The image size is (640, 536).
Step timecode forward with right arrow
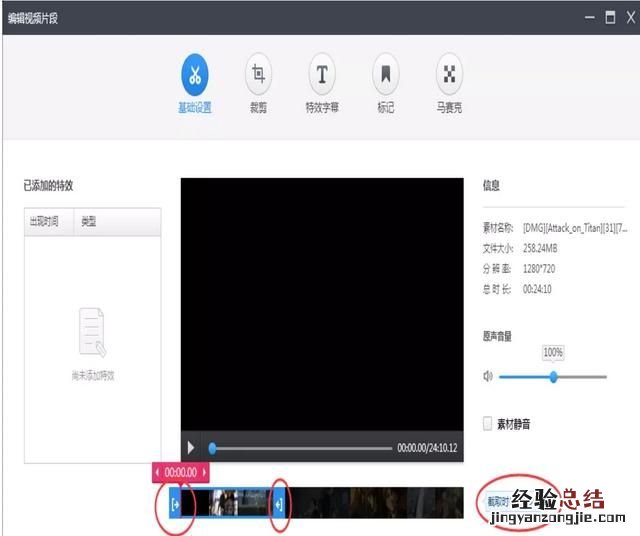205,472
